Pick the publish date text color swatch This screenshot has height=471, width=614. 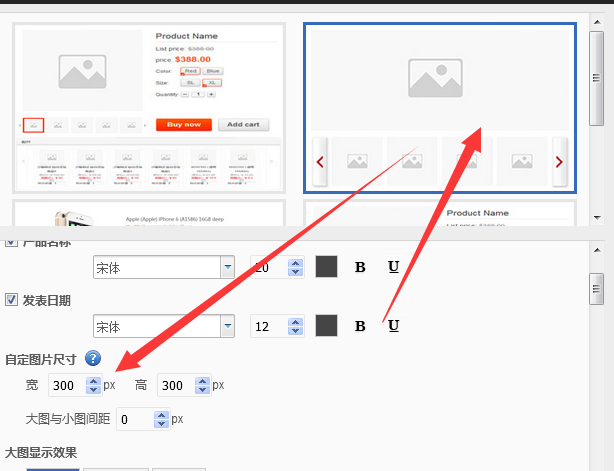(x=327, y=326)
